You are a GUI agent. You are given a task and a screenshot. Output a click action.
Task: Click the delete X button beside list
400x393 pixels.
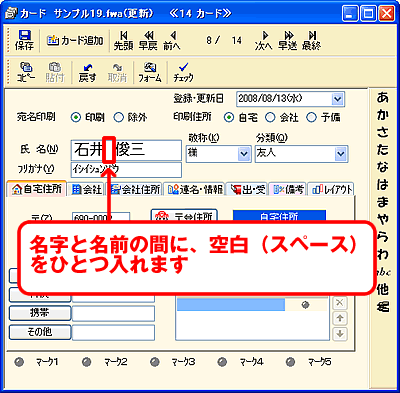pos(340,303)
